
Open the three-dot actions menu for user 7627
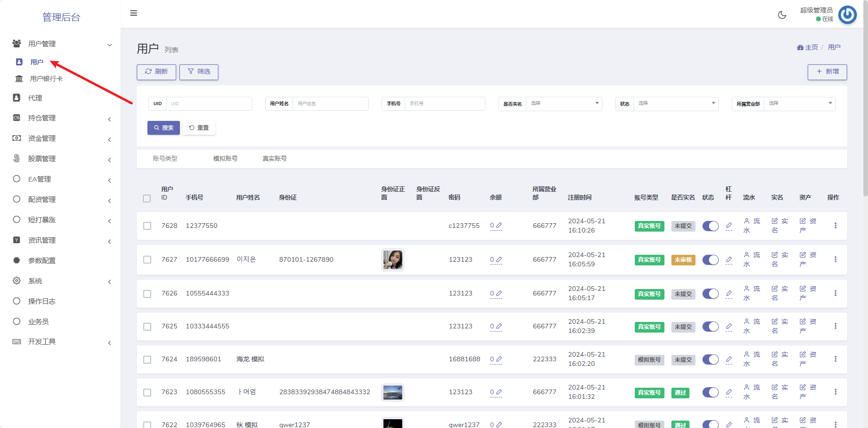pyautogui.click(x=835, y=259)
